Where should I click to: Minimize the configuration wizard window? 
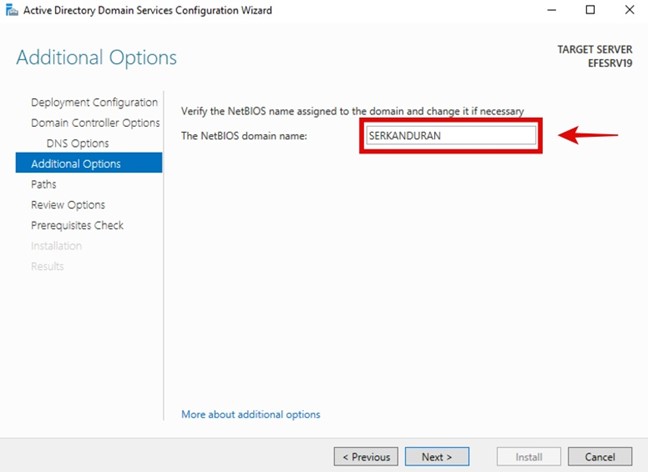click(552, 10)
